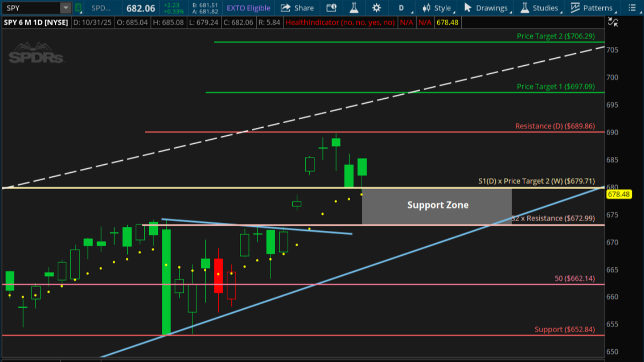Screen dimensions: 644x362
Task: Click the tall green candlestick reaching 653
Action: [166, 282]
